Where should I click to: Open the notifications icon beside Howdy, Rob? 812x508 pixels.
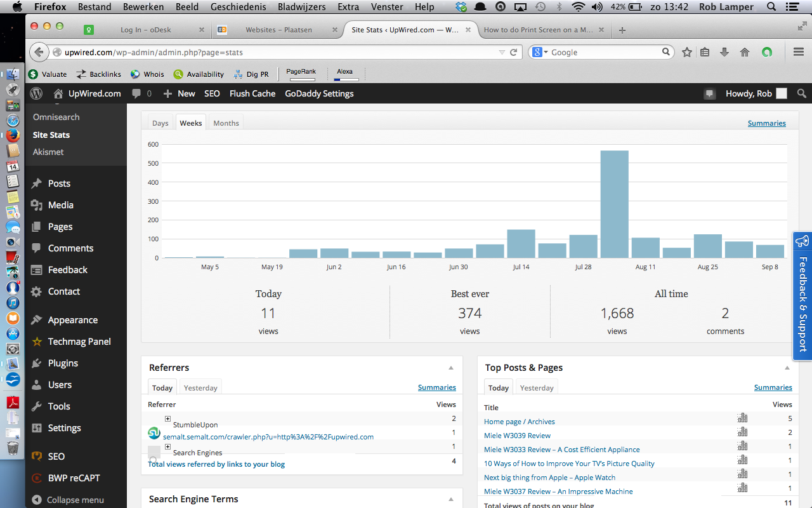coord(709,93)
